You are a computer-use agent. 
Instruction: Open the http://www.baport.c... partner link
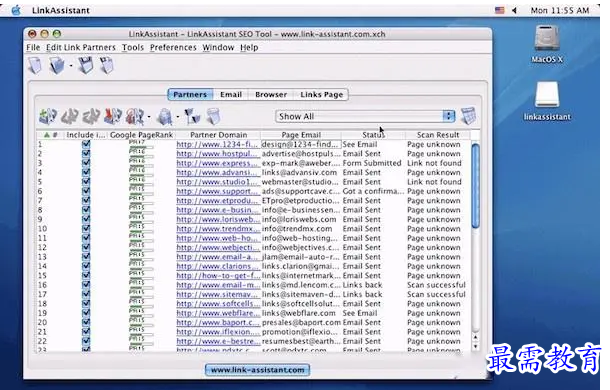217,322
